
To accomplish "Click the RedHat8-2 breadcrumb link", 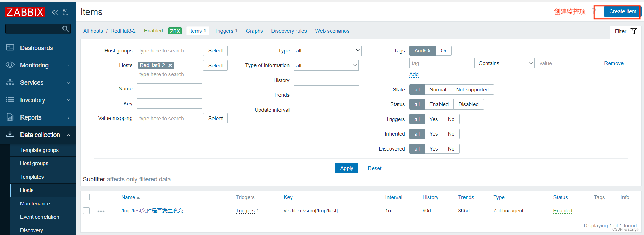I will [123, 31].
